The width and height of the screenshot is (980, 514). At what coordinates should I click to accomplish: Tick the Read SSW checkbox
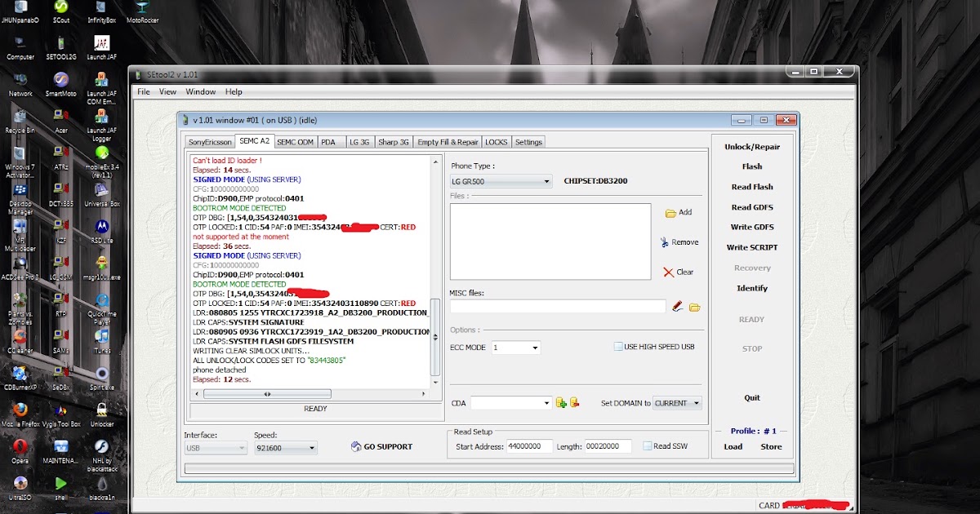[x=647, y=446]
